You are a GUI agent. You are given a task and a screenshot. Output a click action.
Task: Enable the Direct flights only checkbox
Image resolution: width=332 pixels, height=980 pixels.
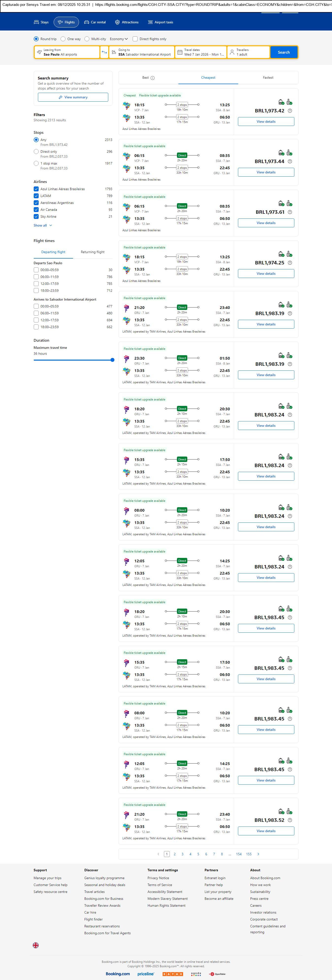[x=135, y=39]
